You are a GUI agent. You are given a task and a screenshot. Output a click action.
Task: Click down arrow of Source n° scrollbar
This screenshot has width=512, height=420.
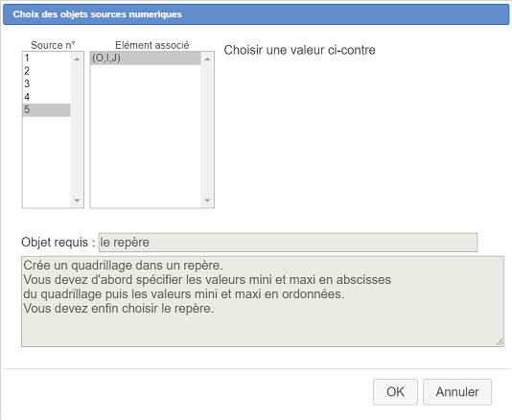click(x=77, y=200)
